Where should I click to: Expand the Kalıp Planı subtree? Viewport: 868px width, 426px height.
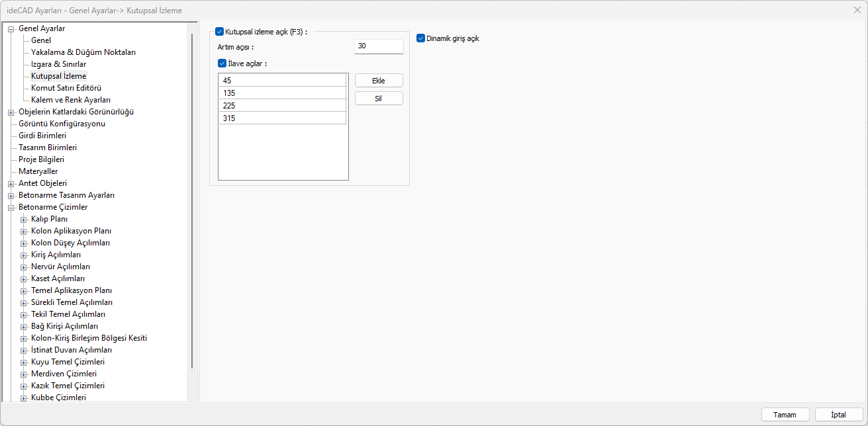click(24, 219)
